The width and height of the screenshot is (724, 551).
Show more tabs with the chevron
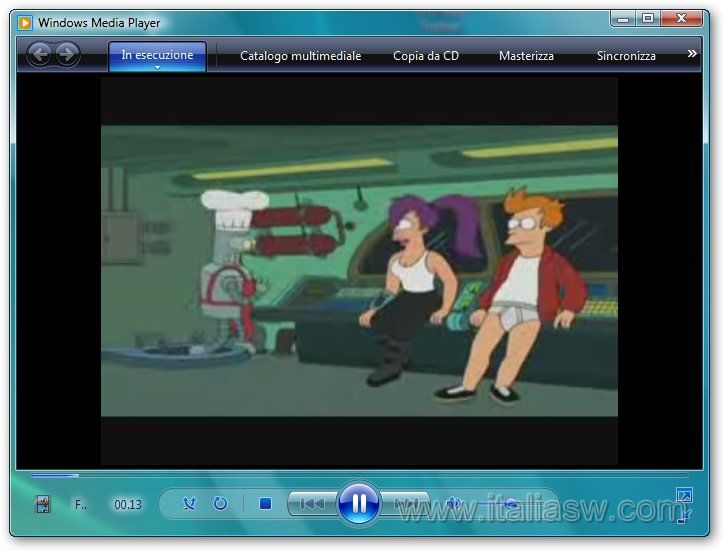coord(692,54)
